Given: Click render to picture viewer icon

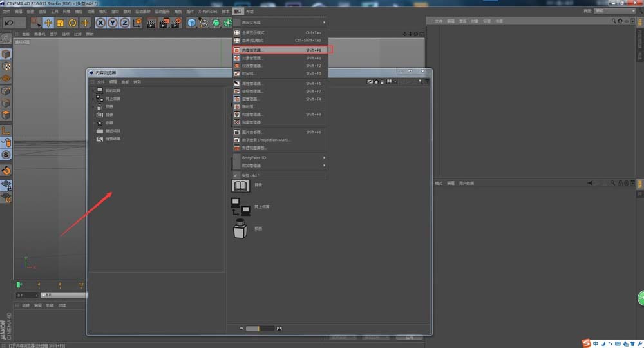Looking at the screenshot, I should click(x=164, y=23).
